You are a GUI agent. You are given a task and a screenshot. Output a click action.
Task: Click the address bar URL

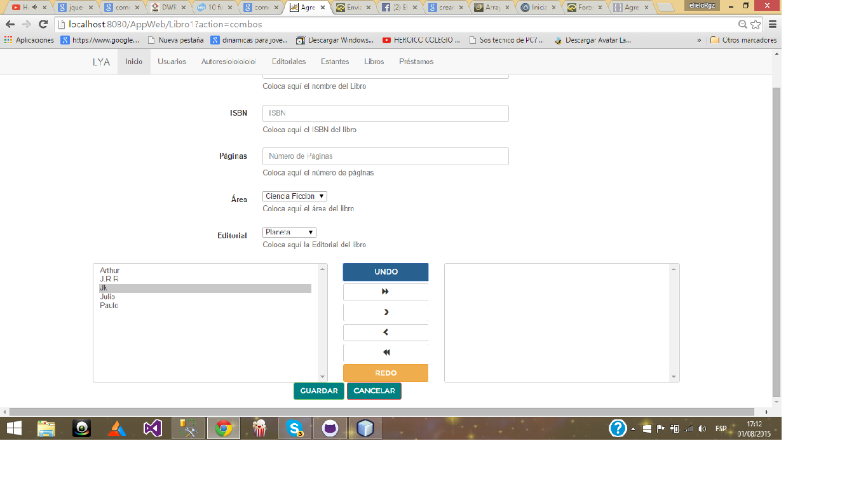(165, 24)
